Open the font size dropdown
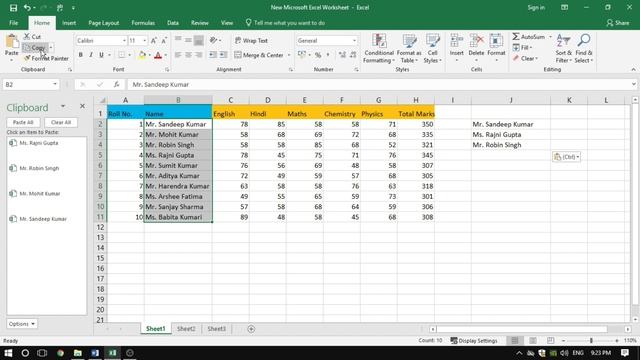 (144, 41)
